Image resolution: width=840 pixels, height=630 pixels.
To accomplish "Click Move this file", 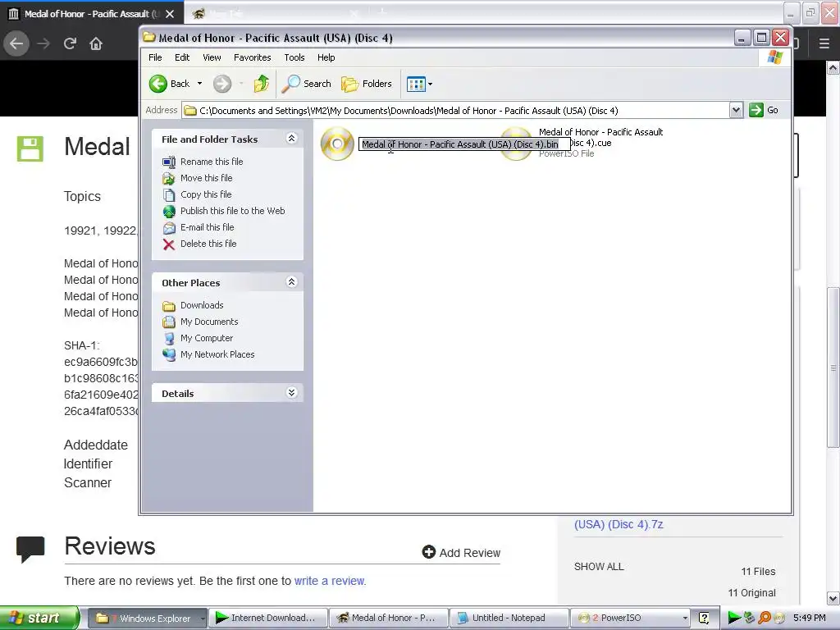I will (206, 178).
